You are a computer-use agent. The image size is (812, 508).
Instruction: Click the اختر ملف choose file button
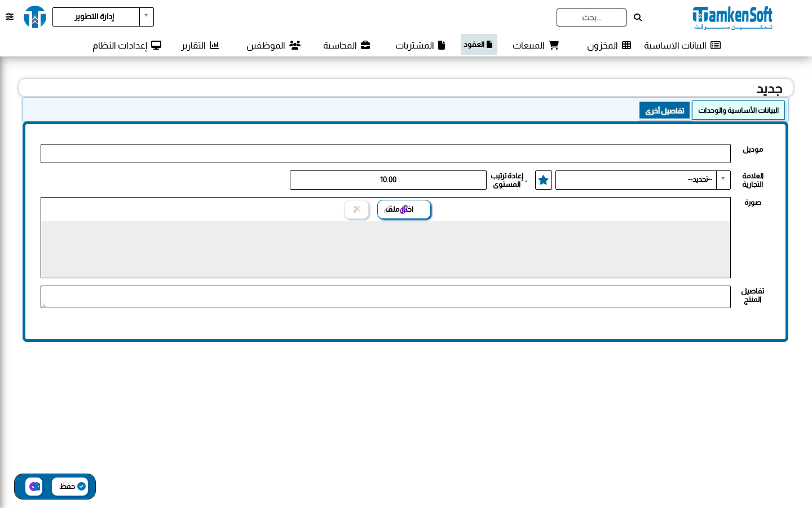tap(404, 209)
